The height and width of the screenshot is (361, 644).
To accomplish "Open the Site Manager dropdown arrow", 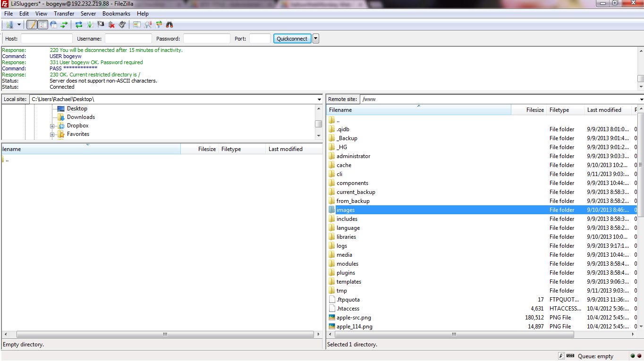I will coord(19,25).
